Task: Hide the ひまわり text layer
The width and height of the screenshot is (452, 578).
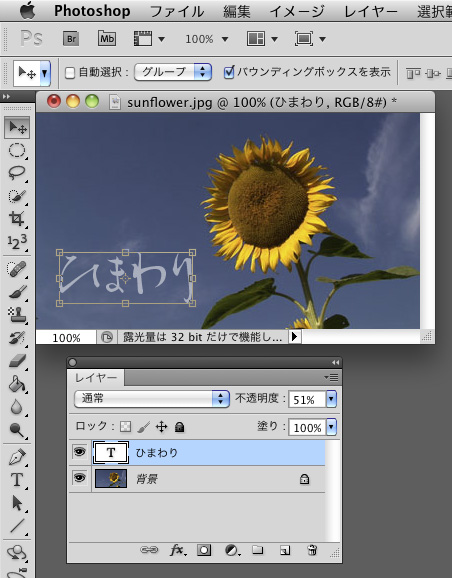Action: coord(79,452)
